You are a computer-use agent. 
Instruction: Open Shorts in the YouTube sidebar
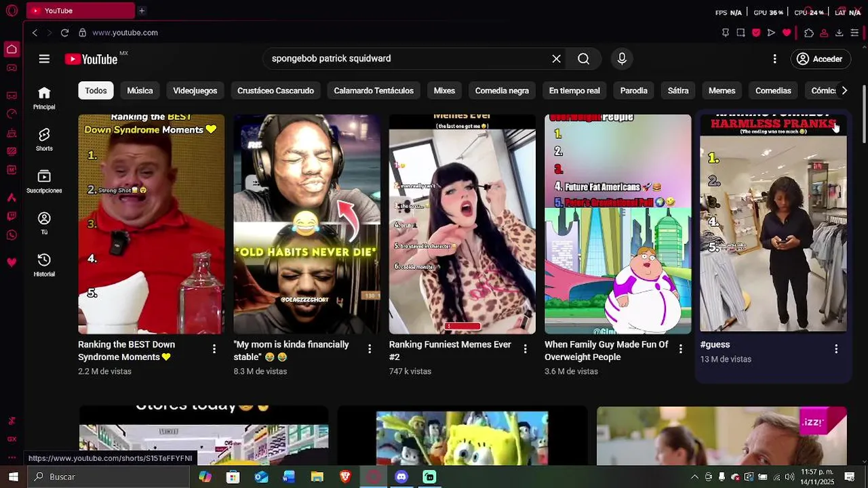coord(44,140)
